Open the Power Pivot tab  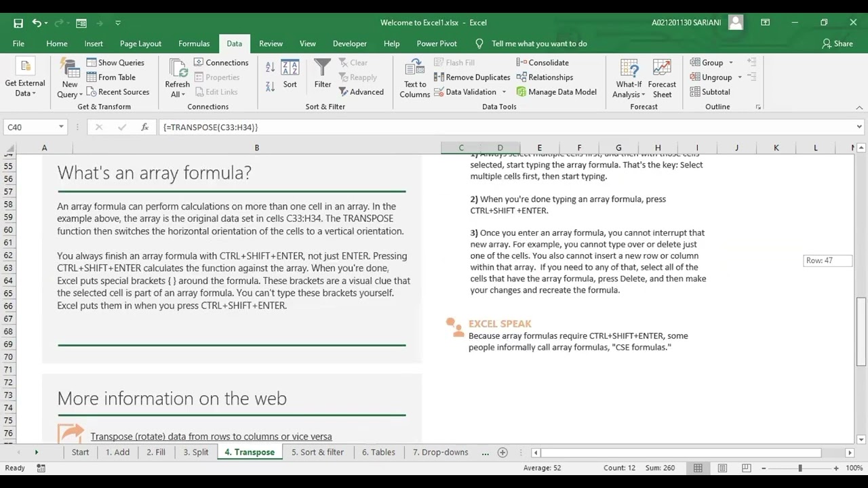tap(437, 43)
